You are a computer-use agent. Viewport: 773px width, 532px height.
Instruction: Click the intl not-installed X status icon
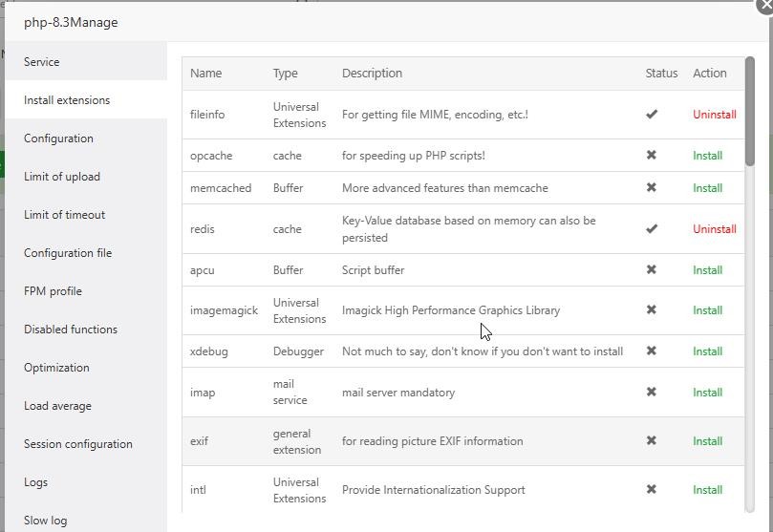652,490
